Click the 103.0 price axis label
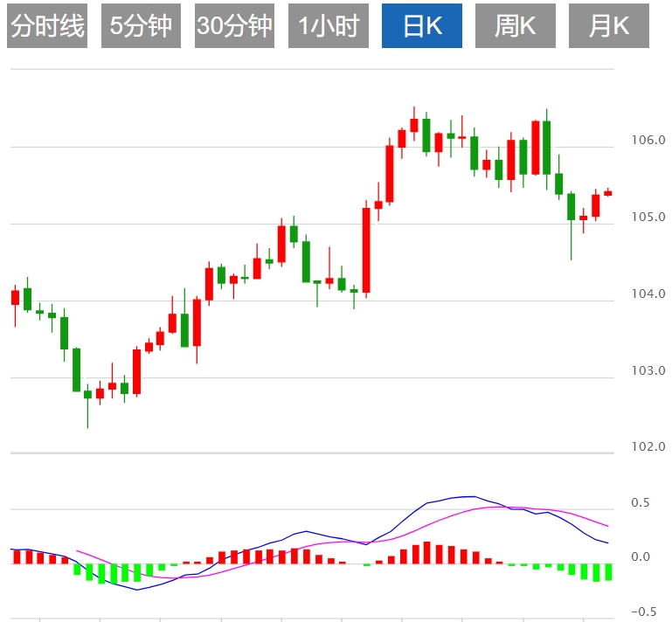Image resolution: width=672 pixels, height=622 pixels. click(x=648, y=370)
